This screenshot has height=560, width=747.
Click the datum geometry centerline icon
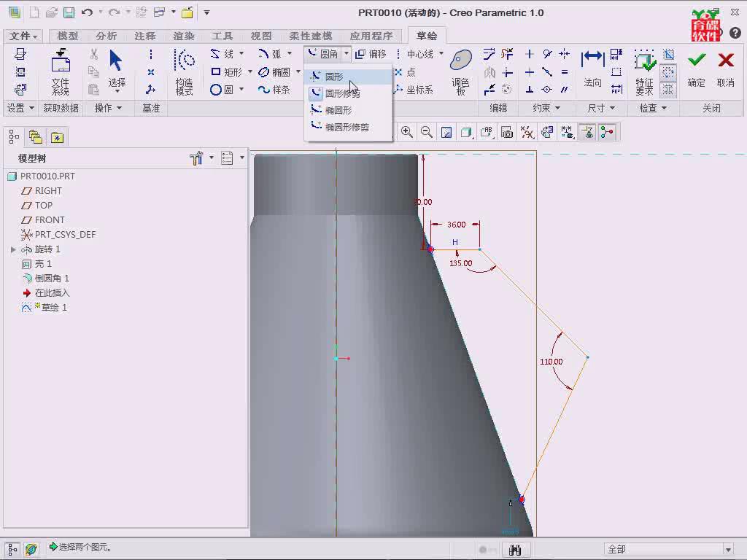pos(150,54)
